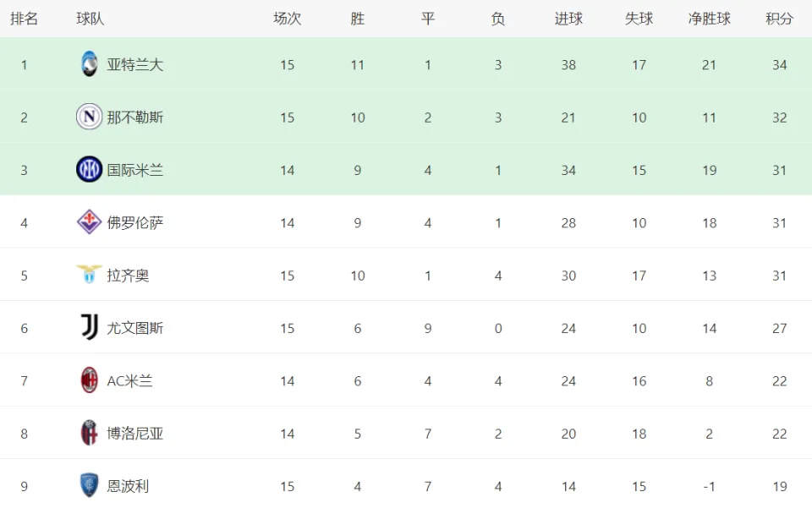Click Atalanta's 34 points cell
The width and height of the screenshot is (812, 508).
click(x=779, y=65)
